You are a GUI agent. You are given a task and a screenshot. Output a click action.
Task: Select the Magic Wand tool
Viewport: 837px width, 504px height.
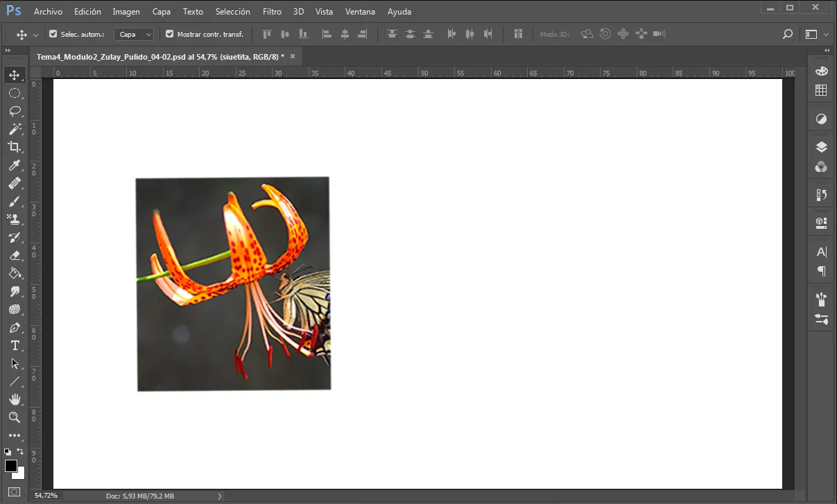pyautogui.click(x=14, y=129)
